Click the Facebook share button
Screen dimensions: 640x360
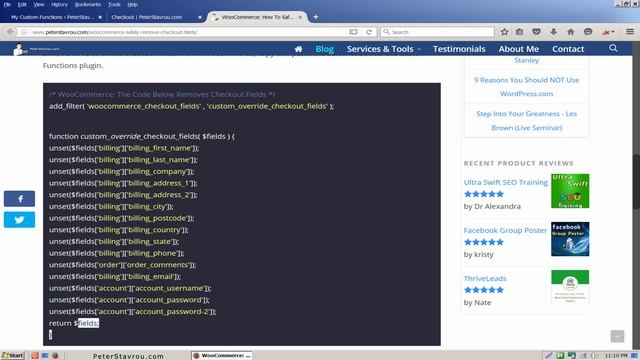(x=19, y=199)
